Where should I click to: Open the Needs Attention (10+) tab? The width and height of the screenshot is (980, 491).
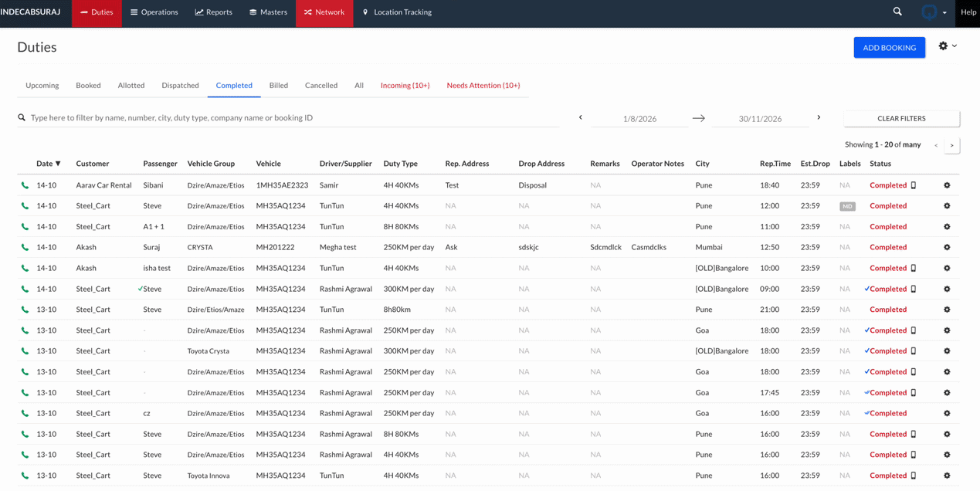coord(483,85)
